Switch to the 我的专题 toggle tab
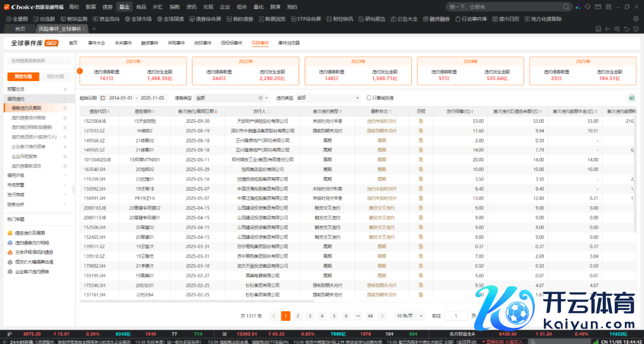 pos(55,76)
